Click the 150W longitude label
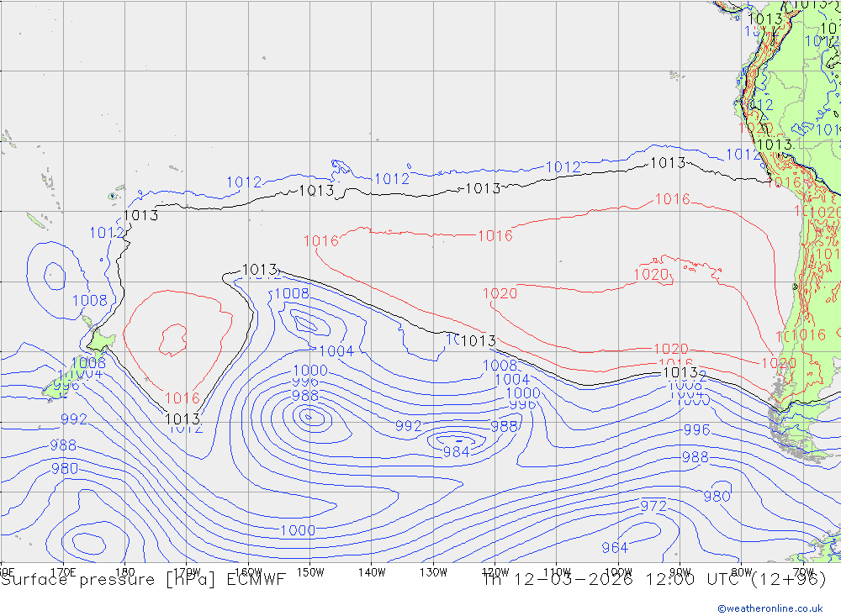 310,572
